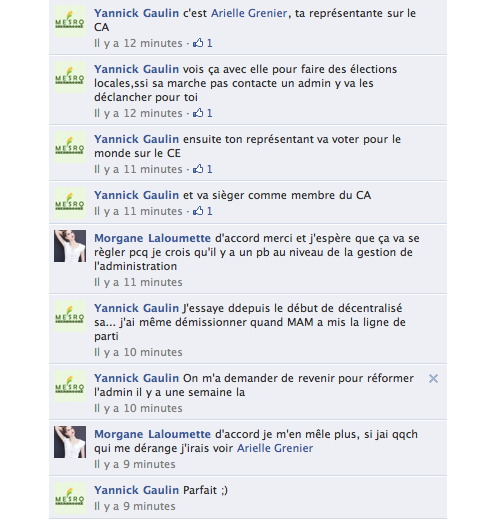Viewport: 483px width, 519px height.
Task: Open Arielle Grenier link in Morgane's last comment
Action: tap(275, 448)
